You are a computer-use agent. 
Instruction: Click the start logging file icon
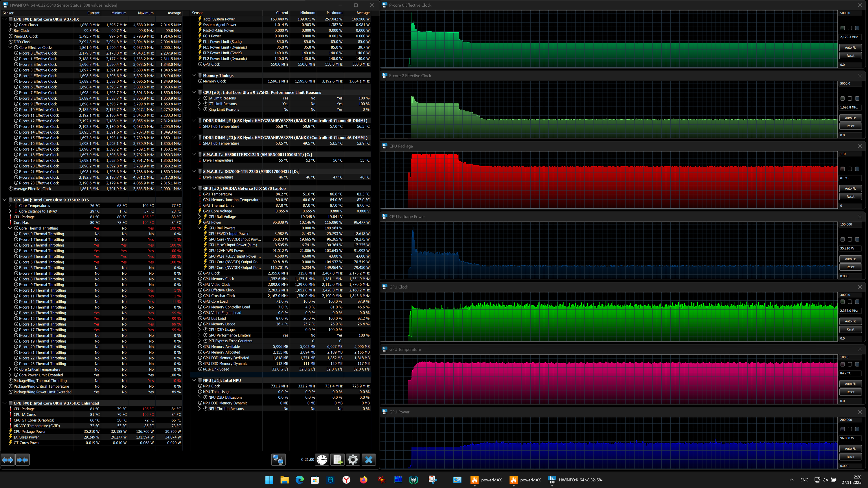click(x=337, y=460)
